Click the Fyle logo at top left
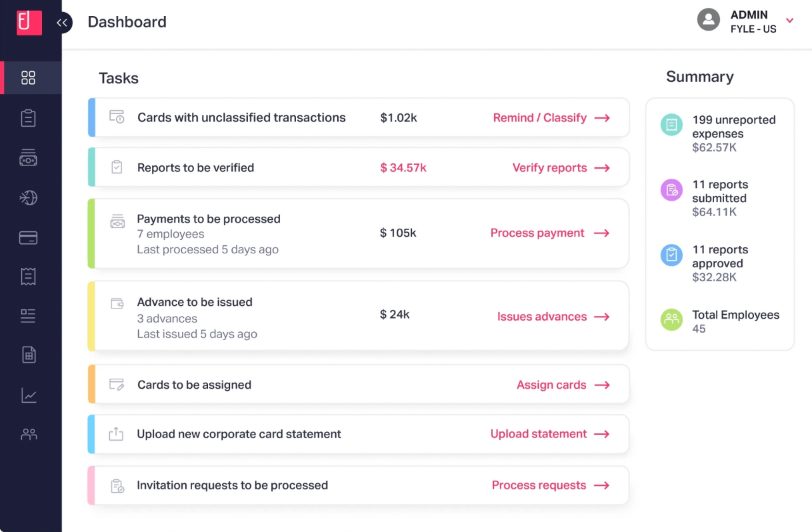812x532 pixels. click(29, 23)
